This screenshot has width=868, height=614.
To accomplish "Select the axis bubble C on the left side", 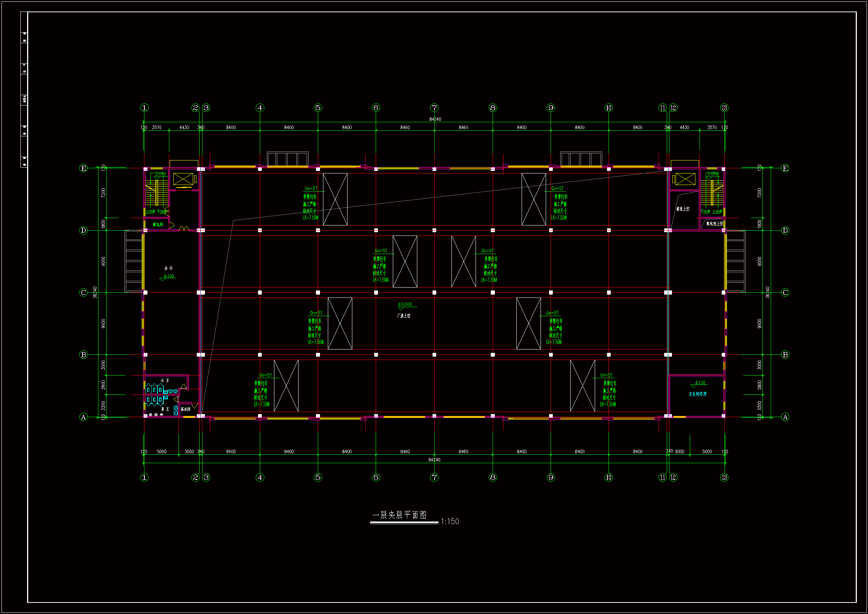I will click(x=84, y=292).
